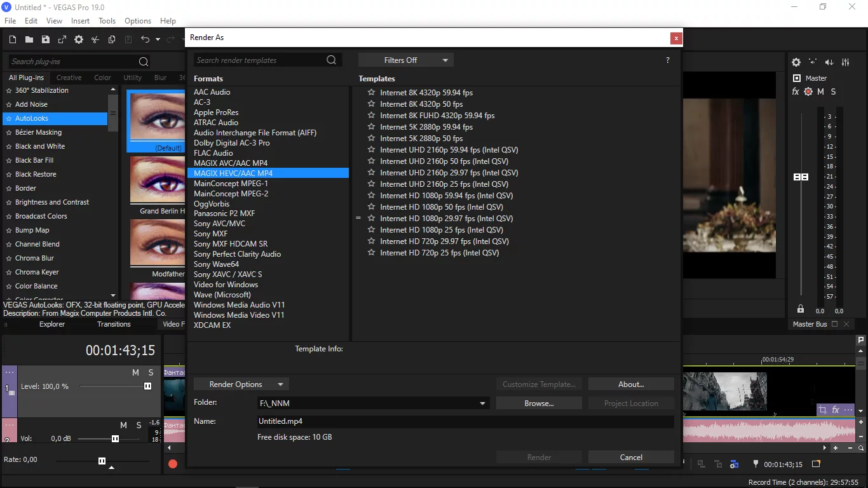Click the Cut scissors icon
Screen dimensions: 868x488
pos(95,39)
